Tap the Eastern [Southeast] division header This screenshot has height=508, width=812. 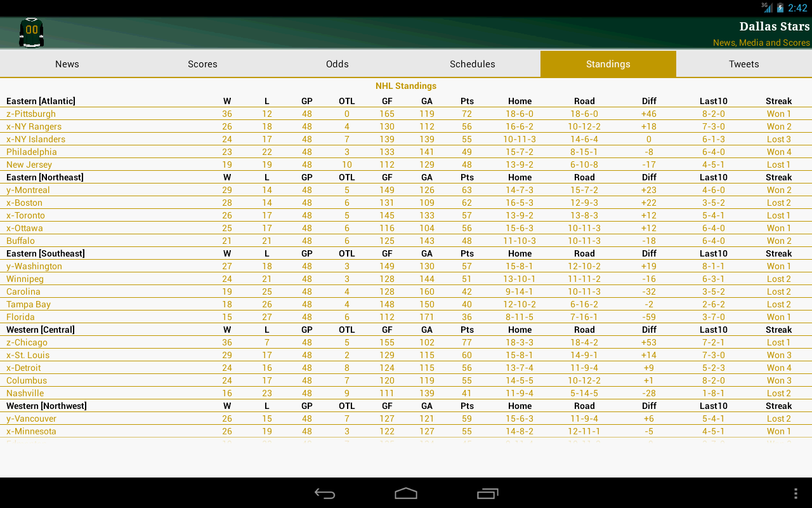coord(46,253)
